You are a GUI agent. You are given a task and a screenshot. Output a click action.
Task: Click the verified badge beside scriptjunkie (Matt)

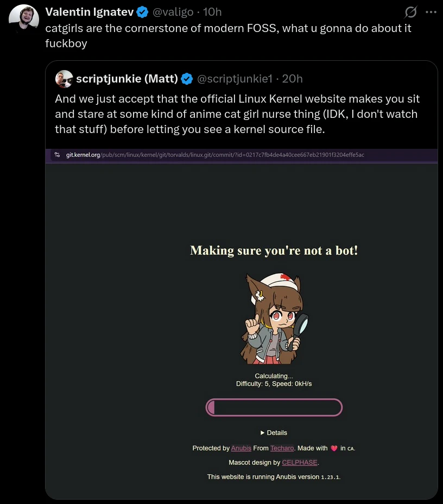187,79
